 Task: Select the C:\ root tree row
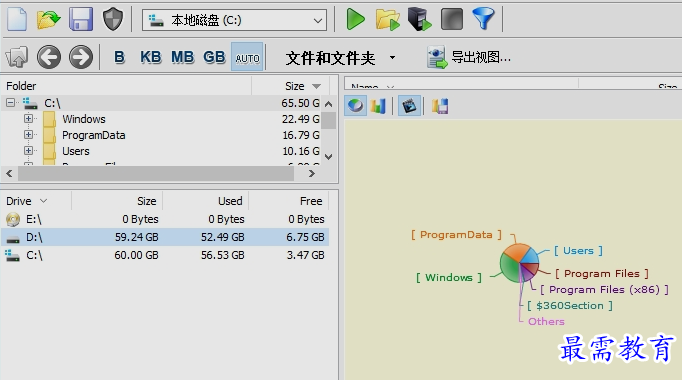pyautogui.click(x=161, y=103)
